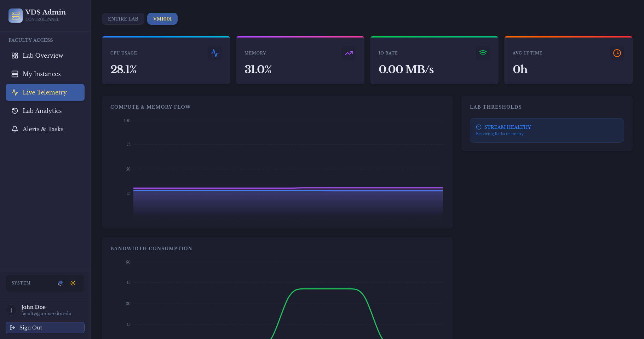Click the CPU usage pulse icon

coord(215,53)
